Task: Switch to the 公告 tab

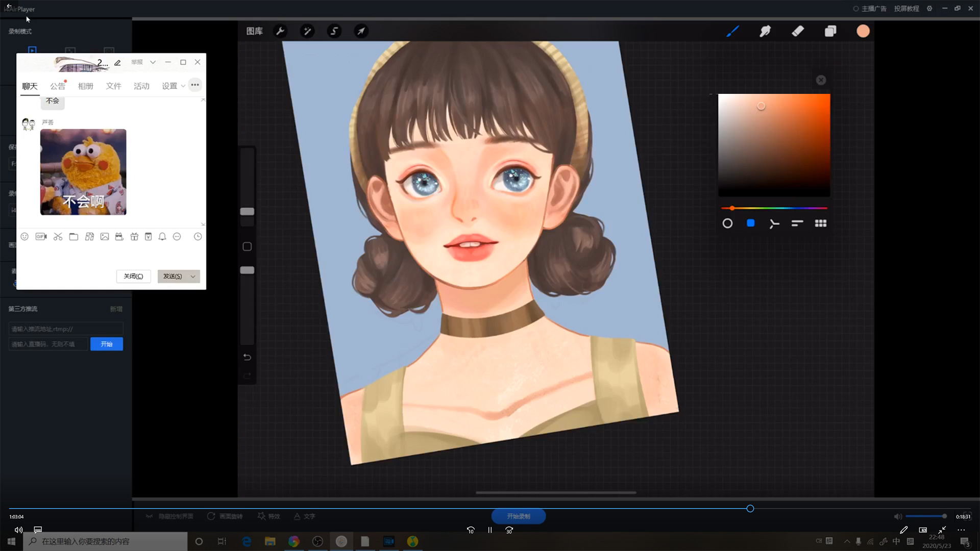Action: [x=57, y=86]
